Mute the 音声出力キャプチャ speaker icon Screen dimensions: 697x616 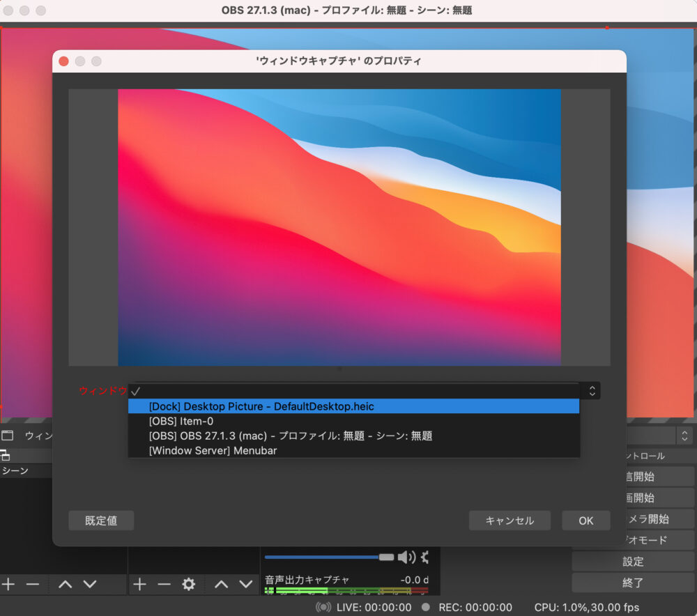point(409,557)
